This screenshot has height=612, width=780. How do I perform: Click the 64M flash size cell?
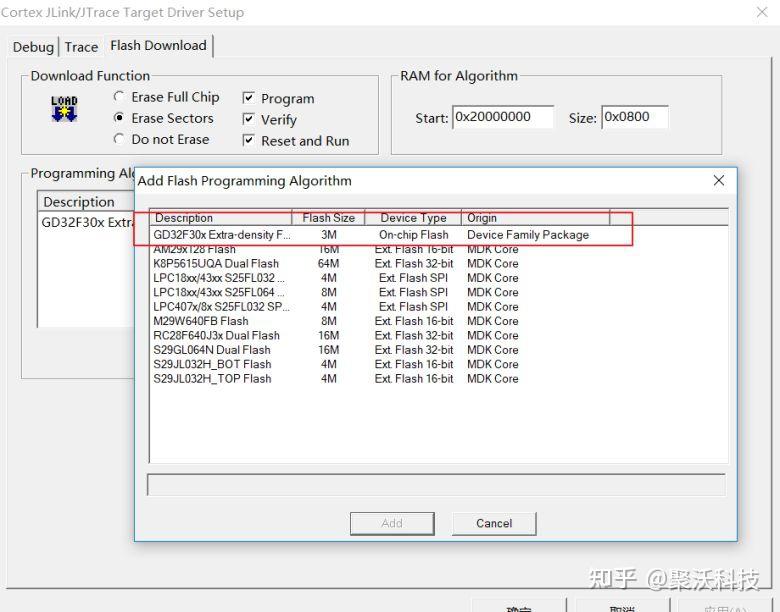328,263
